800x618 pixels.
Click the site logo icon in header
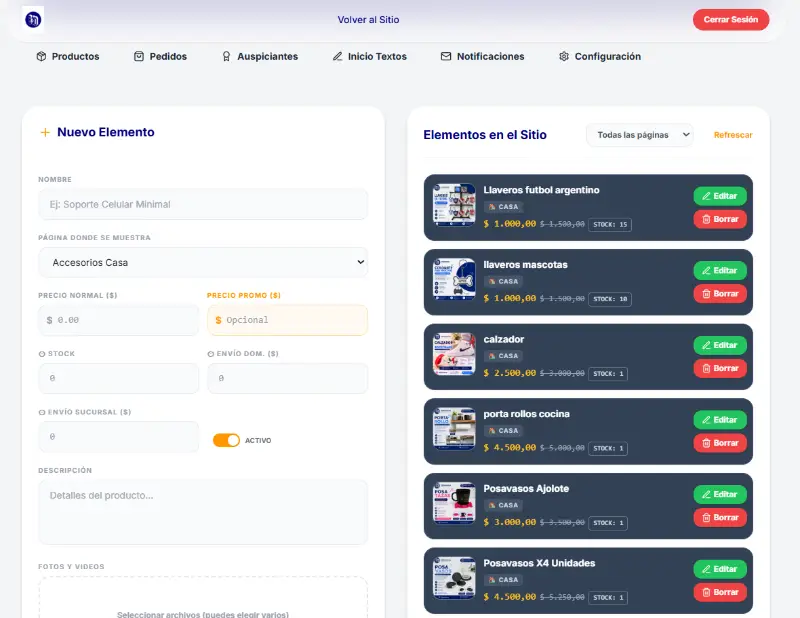[x=33, y=20]
